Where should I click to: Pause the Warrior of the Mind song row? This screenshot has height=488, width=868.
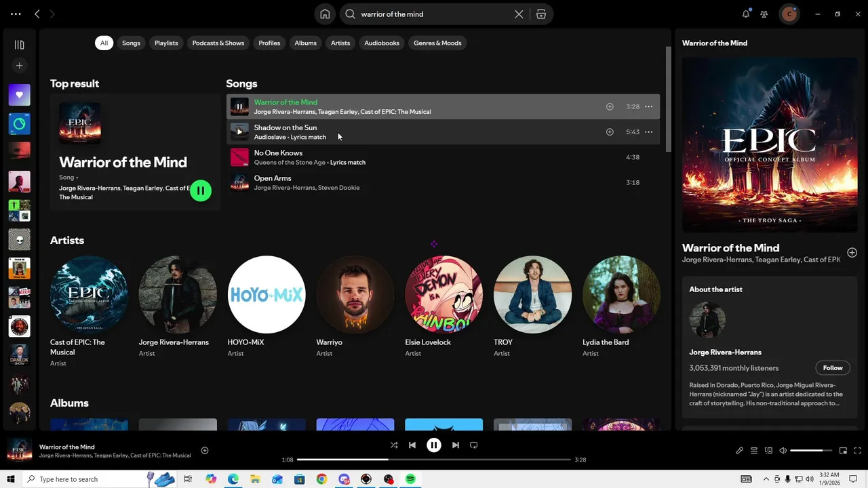tap(239, 107)
